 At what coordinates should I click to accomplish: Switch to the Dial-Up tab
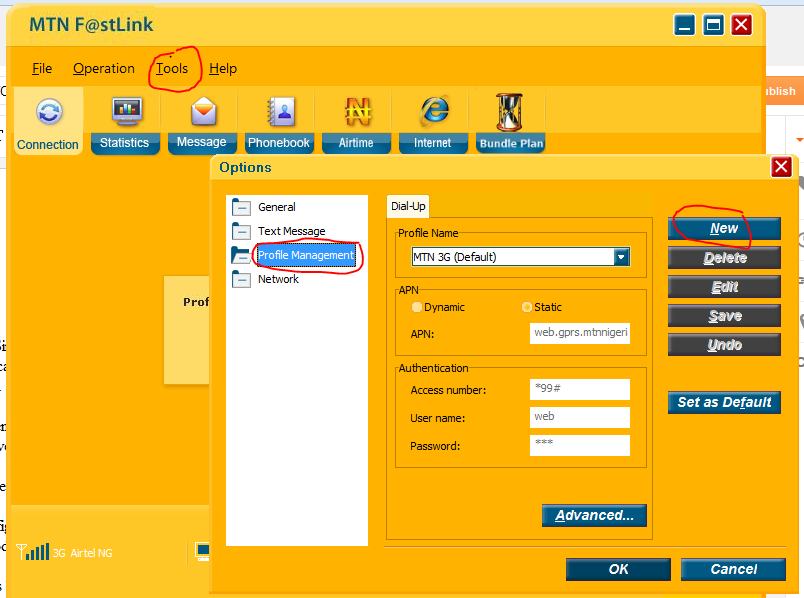(x=408, y=206)
